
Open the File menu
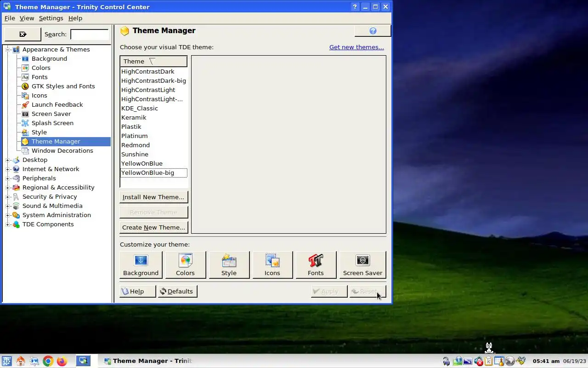[10, 18]
